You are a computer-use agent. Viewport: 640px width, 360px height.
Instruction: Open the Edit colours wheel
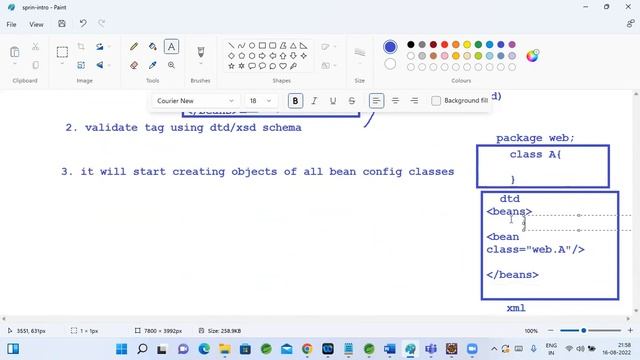[532, 56]
